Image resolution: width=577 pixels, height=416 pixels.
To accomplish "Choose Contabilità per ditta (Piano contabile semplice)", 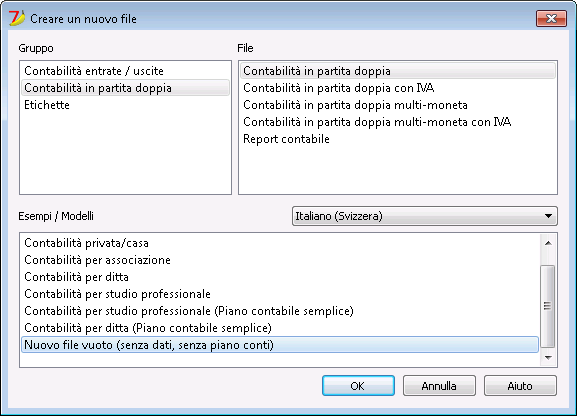I will click(x=280, y=328).
